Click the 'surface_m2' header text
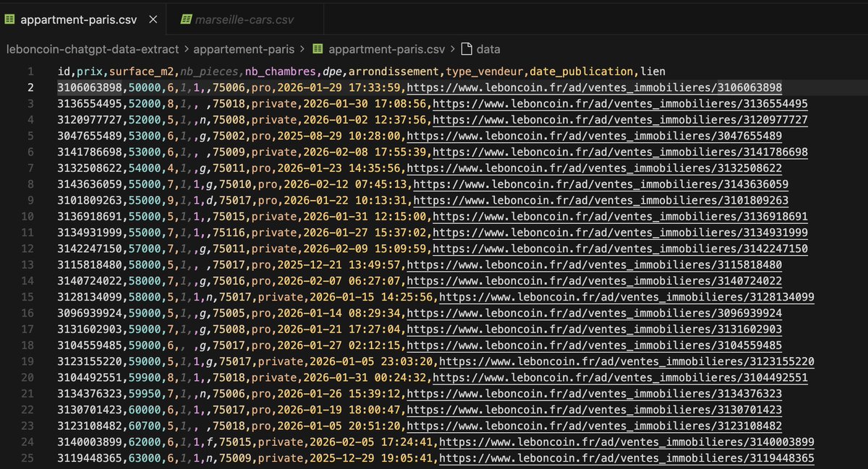The width and height of the screenshot is (868, 469). pos(142,72)
